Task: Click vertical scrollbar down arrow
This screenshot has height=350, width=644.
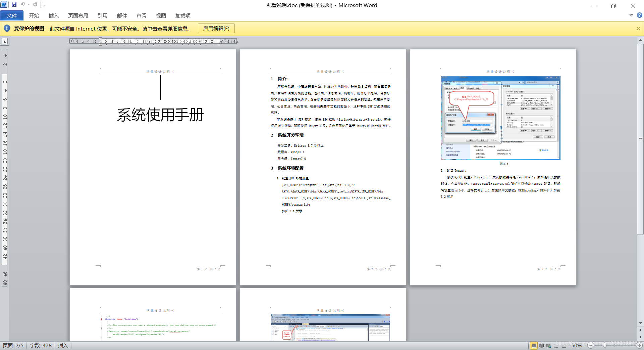Action: coord(640,323)
